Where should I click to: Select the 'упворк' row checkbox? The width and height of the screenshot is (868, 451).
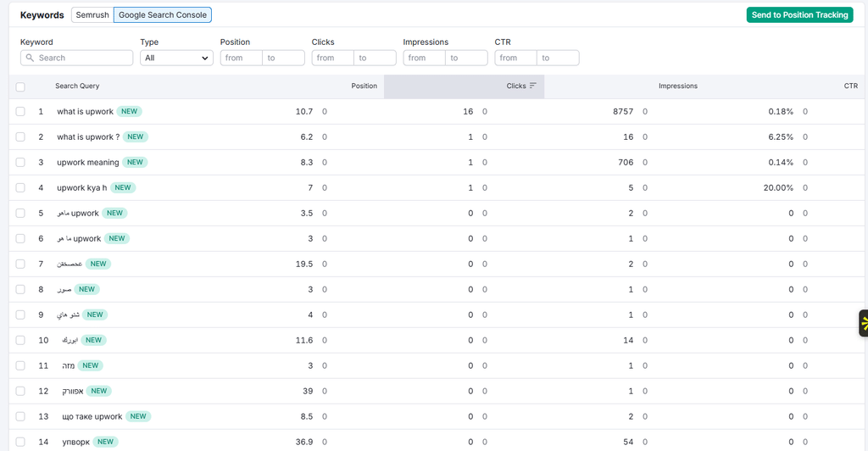(x=20, y=443)
